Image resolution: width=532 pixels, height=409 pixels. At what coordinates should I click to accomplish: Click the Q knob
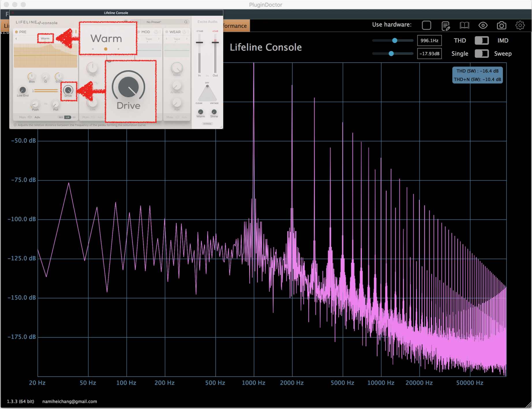coord(45,76)
